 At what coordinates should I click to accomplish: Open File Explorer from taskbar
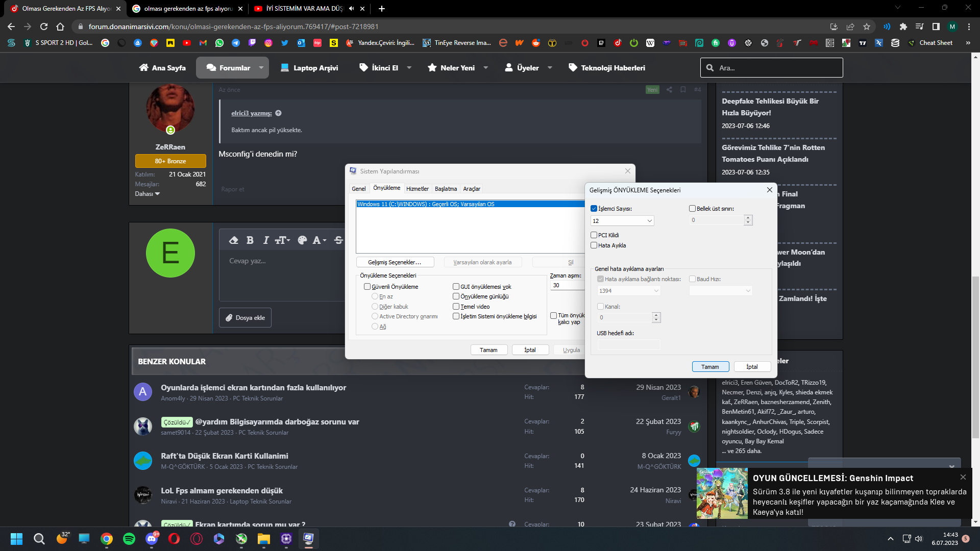pyautogui.click(x=264, y=539)
